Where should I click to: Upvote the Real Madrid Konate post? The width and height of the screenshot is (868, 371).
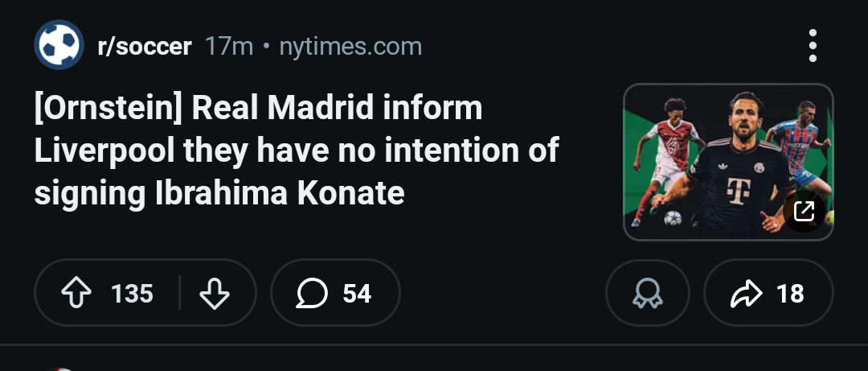tap(76, 294)
